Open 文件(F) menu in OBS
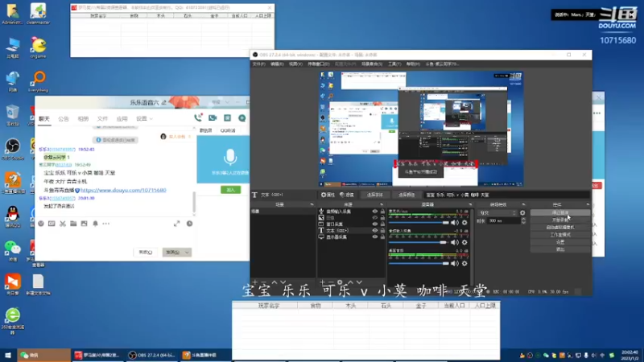 point(258,64)
